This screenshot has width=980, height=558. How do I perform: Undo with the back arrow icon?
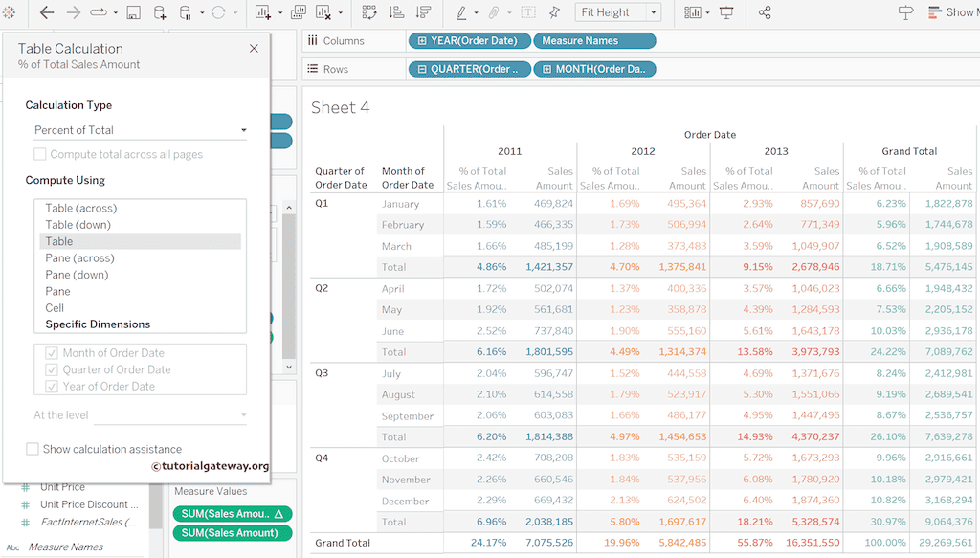click(47, 12)
